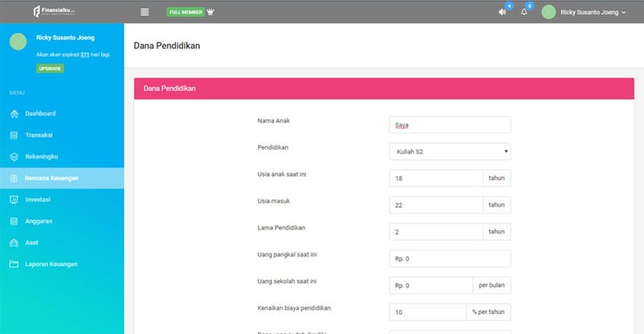Image resolution: width=644 pixels, height=334 pixels.
Task: Click the Investasi icon in sidebar
Action: tap(14, 200)
